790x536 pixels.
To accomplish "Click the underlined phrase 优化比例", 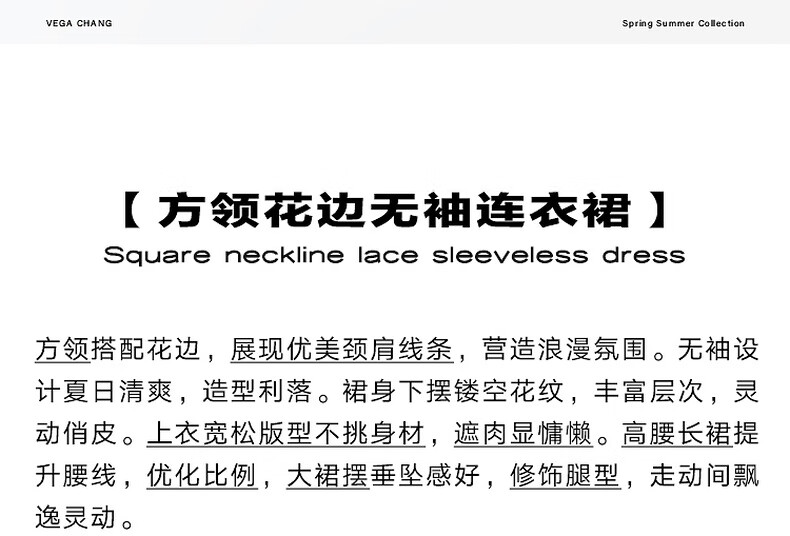I will (x=202, y=475).
